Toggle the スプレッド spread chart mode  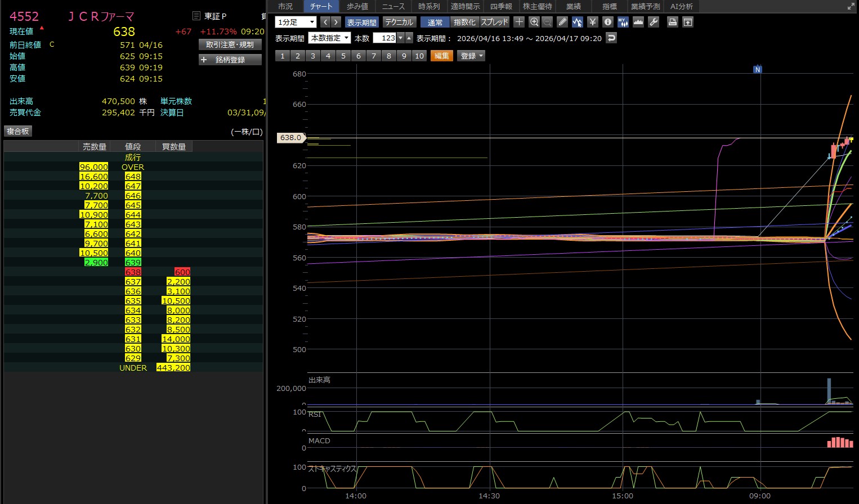click(x=494, y=22)
